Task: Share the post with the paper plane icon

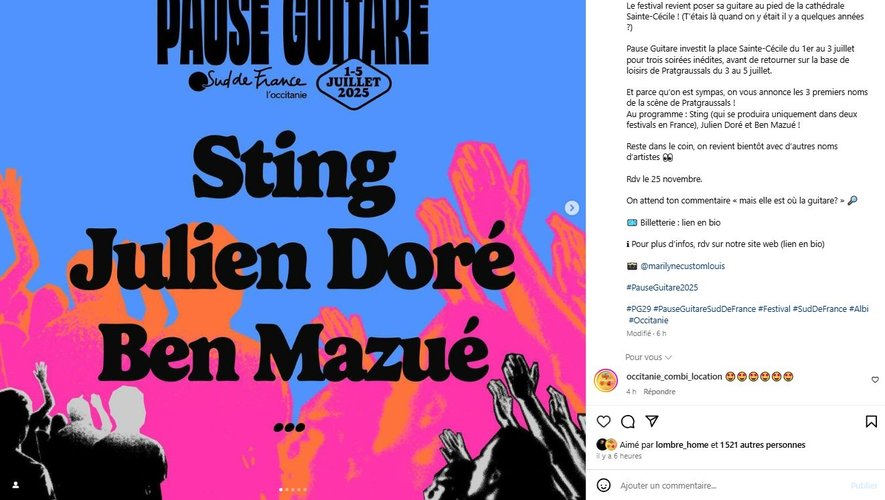Action: tap(652, 421)
